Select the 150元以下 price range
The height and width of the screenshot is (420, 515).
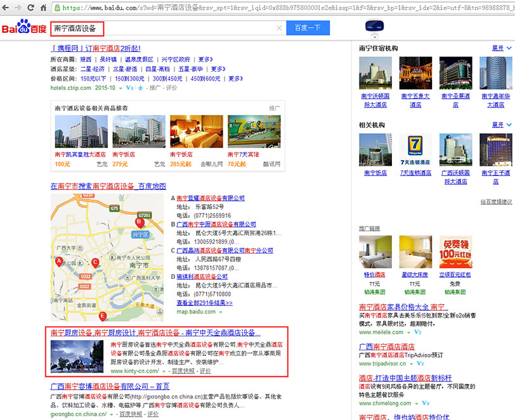tap(93, 79)
